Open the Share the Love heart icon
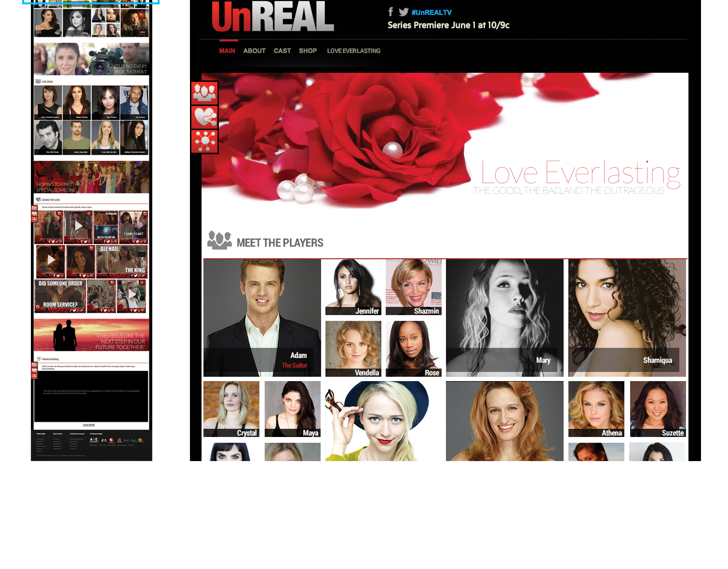This screenshot has height=569, width=728. pyautogui.click(x=205, y=117)
